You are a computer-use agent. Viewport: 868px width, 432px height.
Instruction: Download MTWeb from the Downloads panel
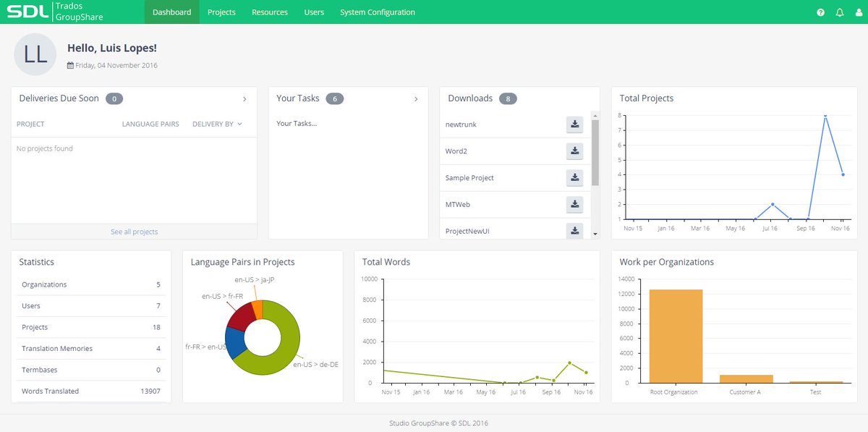[574, 204]
